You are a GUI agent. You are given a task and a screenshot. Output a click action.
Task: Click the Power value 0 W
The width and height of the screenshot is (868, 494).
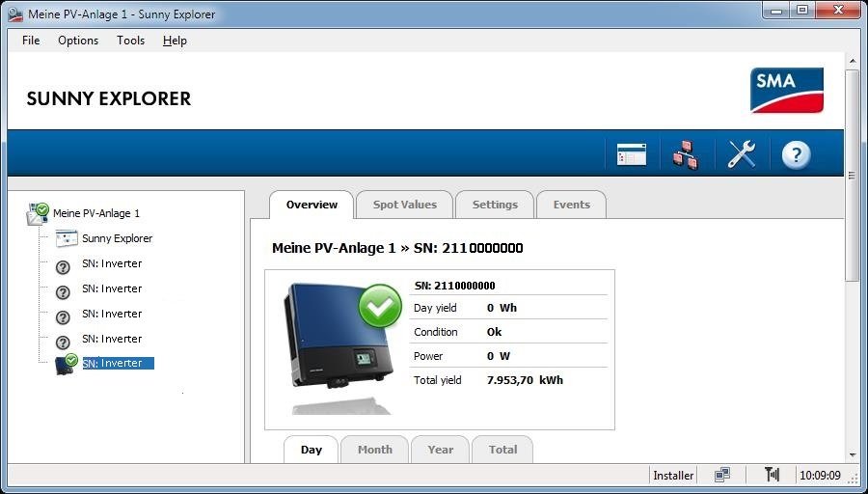(x=499, y=356)
